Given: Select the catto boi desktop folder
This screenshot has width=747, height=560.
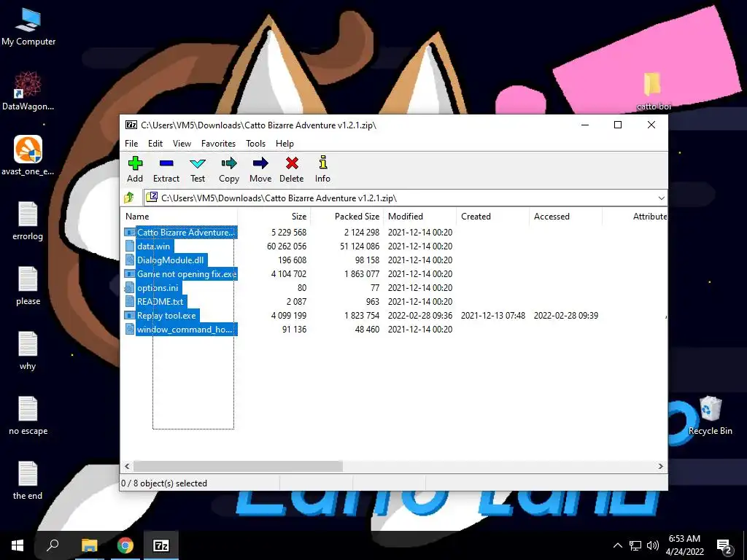Looking at the screenshot, I should click(653, 91).
